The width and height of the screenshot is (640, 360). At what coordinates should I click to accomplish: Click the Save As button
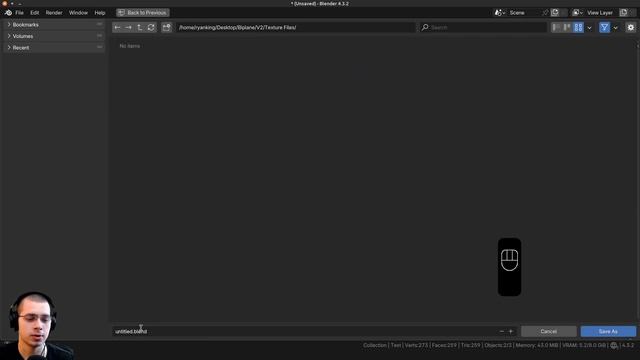(608, 331)
